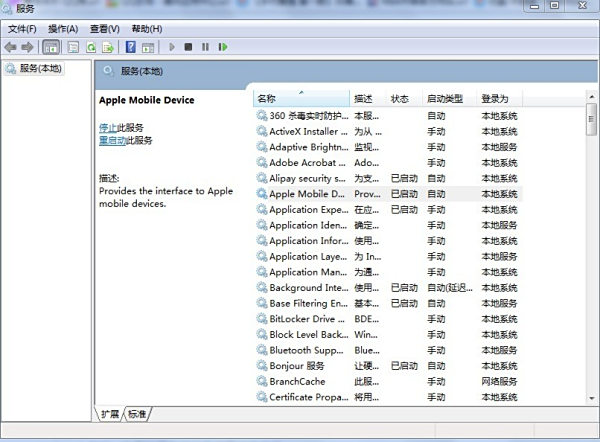Select the Application Identity service name
The height and width of the screenshot is (442, 600).
(308, 225)
